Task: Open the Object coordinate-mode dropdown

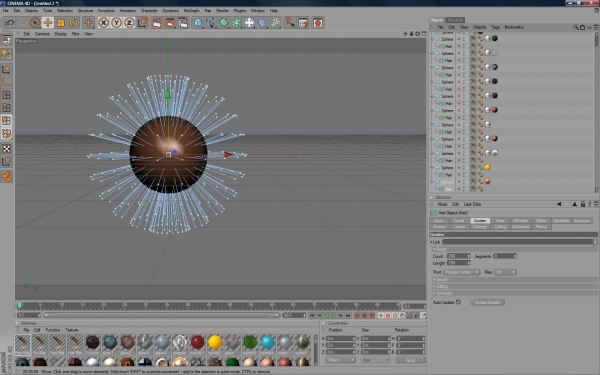Action: click(x=340, y=360)
